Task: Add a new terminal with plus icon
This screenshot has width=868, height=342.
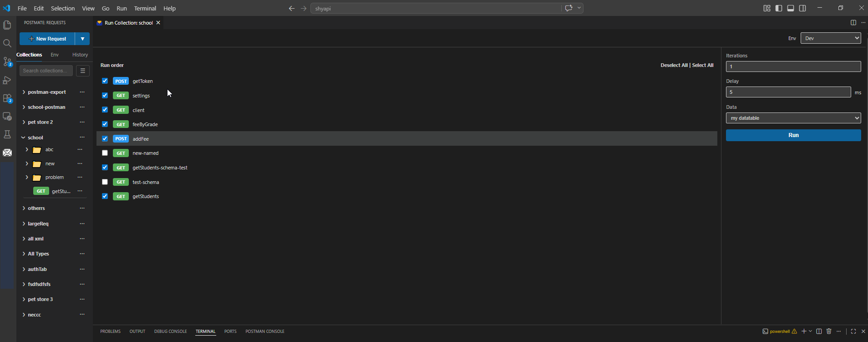Action: pyautogui.click(x=804, y=331)
